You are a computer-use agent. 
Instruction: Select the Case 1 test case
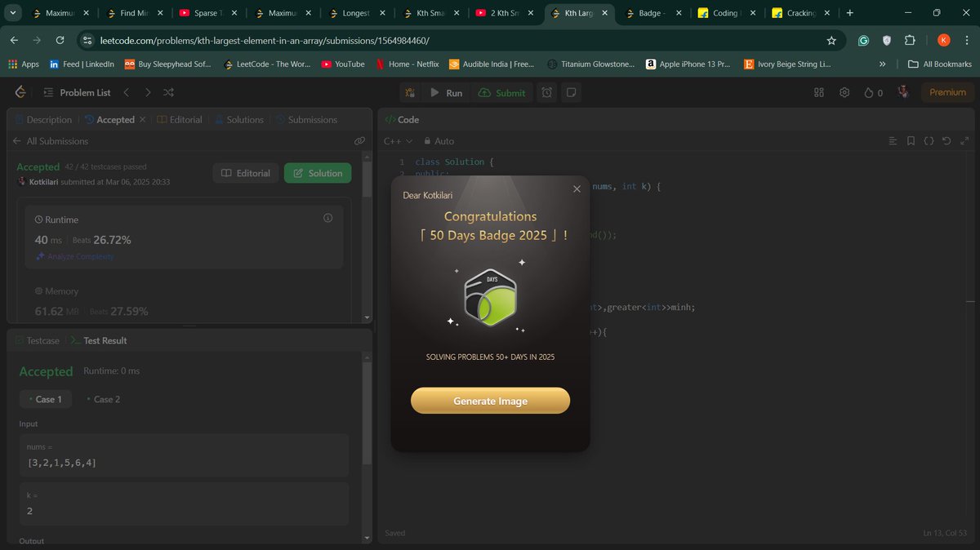(46, 399)
